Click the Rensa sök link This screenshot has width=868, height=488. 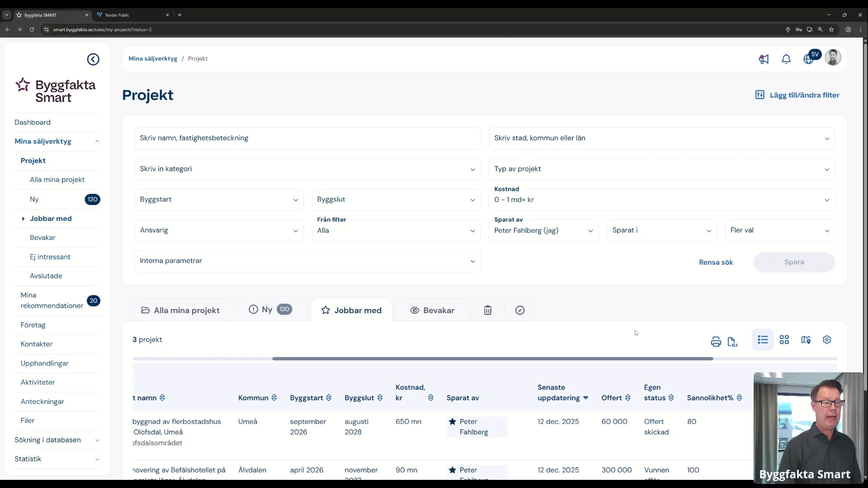(716, 262)
